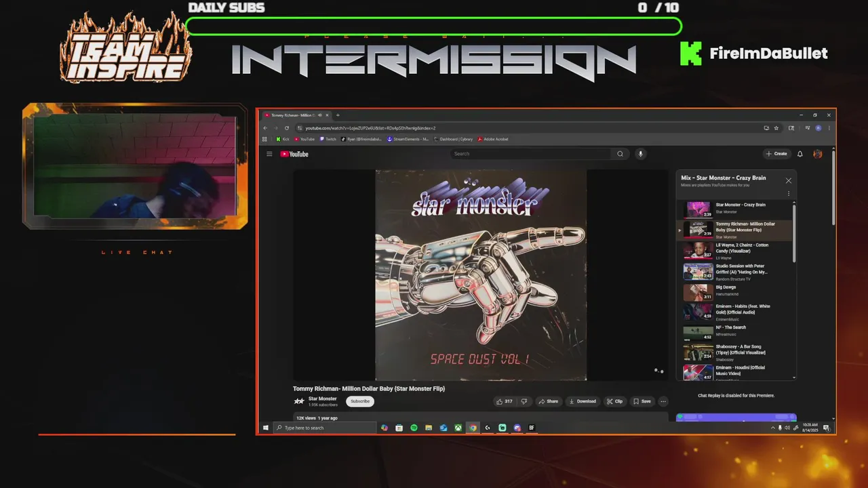The width and height of the screenshot is (868, 488).
Task: Open the Microsoft Store taskbar icon
Action: click(x=399, y=428)
